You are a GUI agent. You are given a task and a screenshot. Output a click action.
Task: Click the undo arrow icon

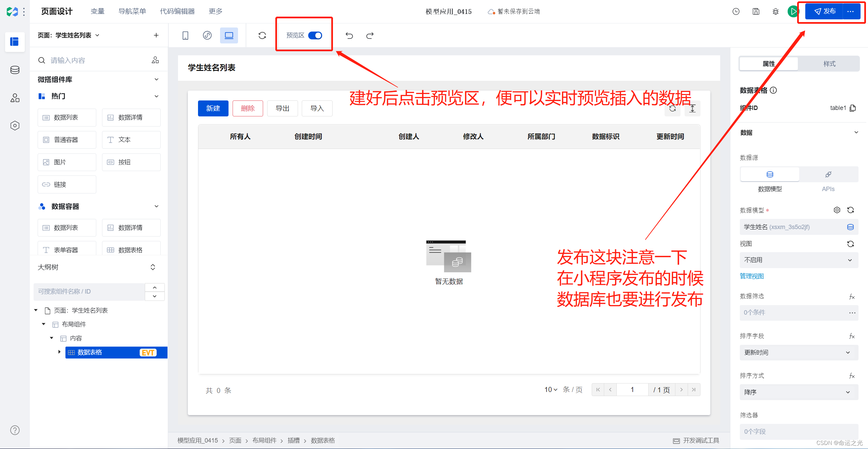tap(349, 35)
